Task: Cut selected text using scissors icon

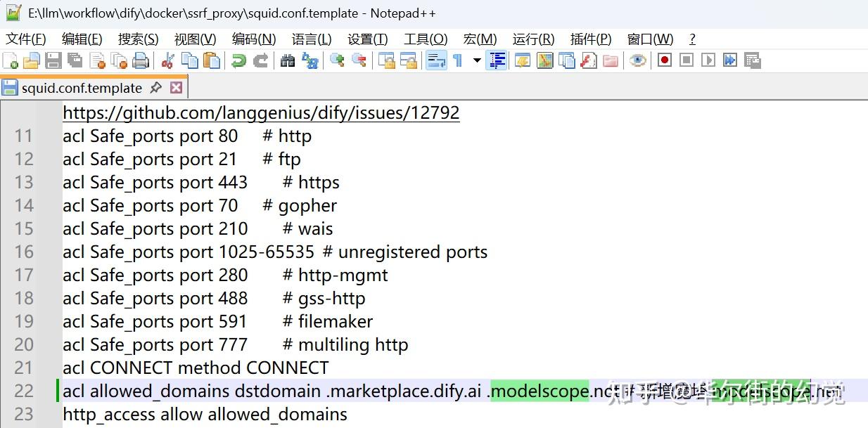Action: tap(168, 60)
